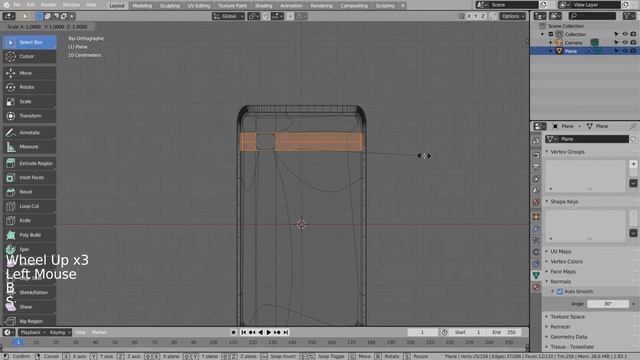Image resolution: width=640 pixels, height=360 pixels.
Task: Select the Rotate tool
Action: coord(29,87)
